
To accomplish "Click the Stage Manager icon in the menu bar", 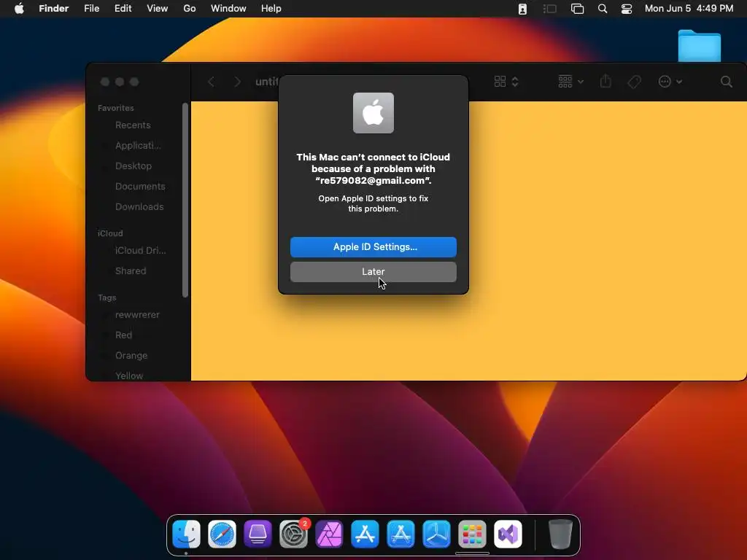I will coord(550,9).
